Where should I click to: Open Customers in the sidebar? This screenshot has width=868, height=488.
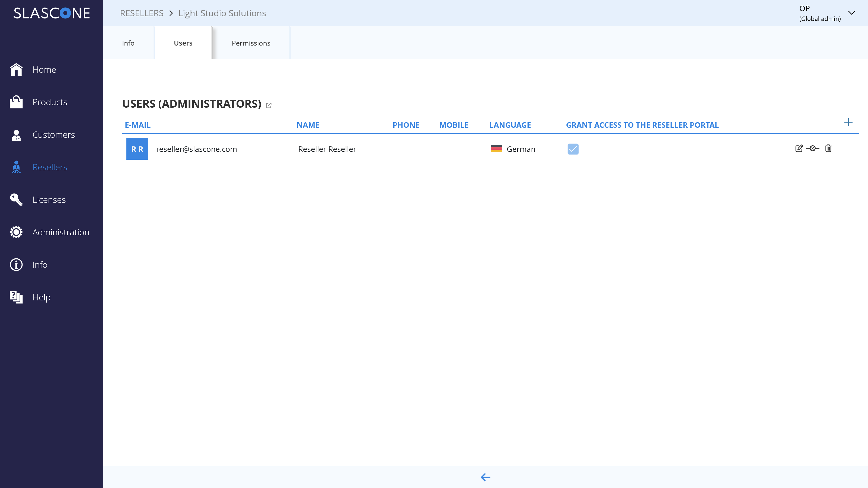54,135
